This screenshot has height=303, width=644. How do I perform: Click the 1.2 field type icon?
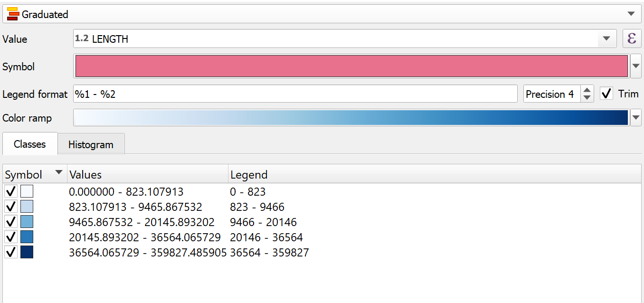[82, 39]
